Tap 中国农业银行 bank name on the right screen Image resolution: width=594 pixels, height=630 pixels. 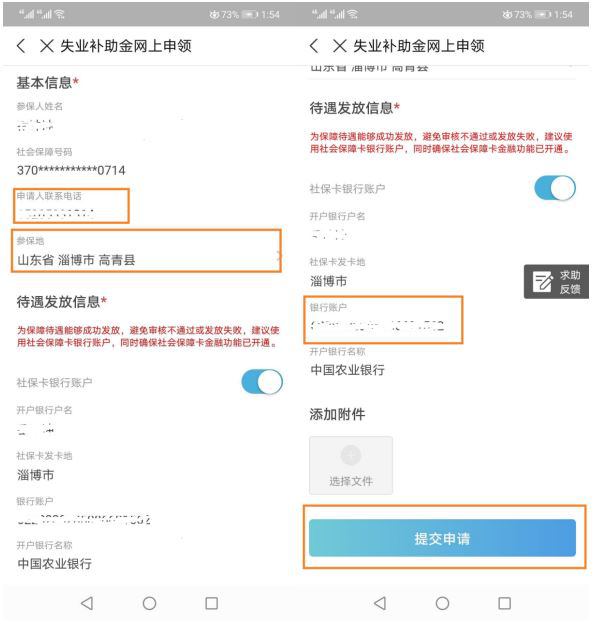348,370
